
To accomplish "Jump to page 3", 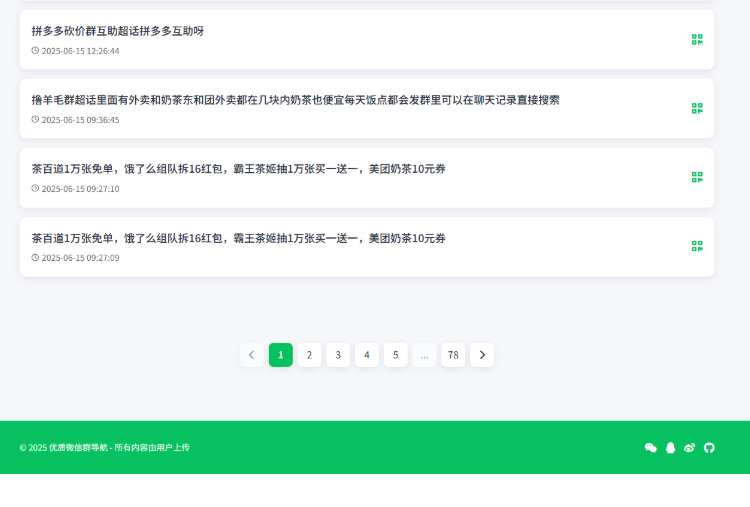I will coord(338,355).
